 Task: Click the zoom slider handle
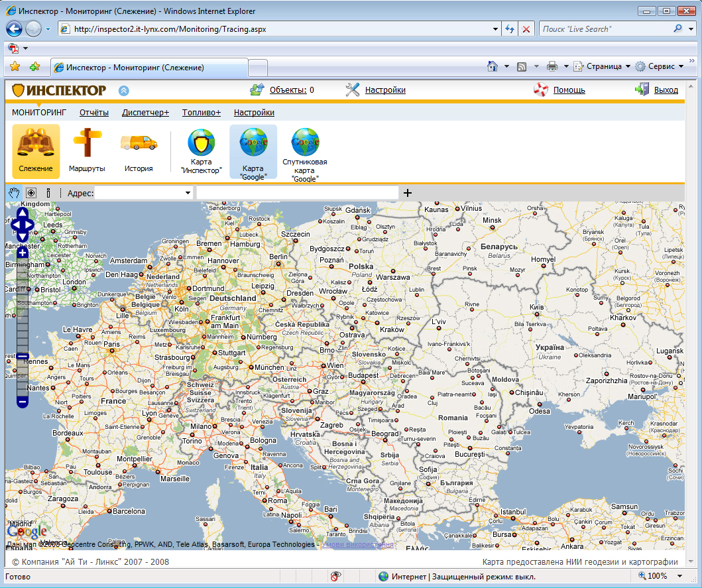point(23,357)
